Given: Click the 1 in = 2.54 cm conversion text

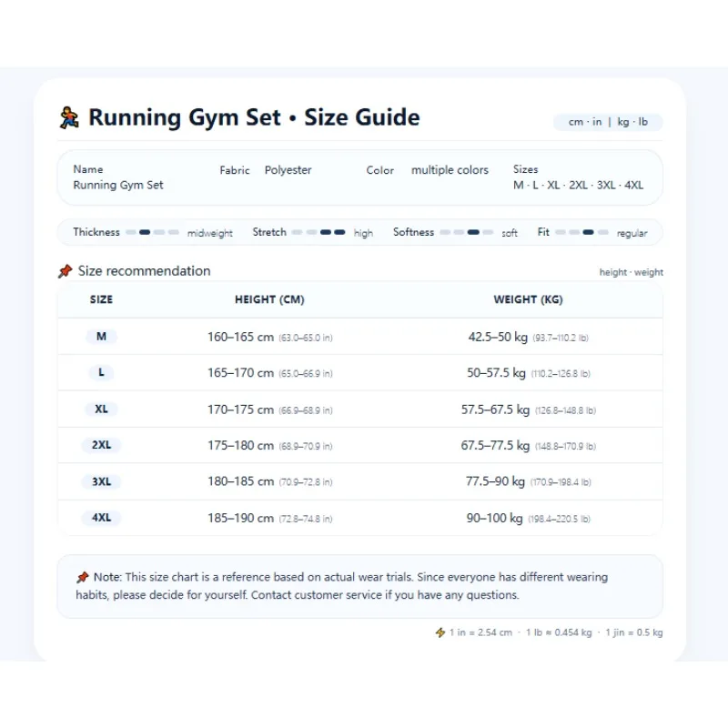Looking at the screenshot, I should [x=480, y=632].
